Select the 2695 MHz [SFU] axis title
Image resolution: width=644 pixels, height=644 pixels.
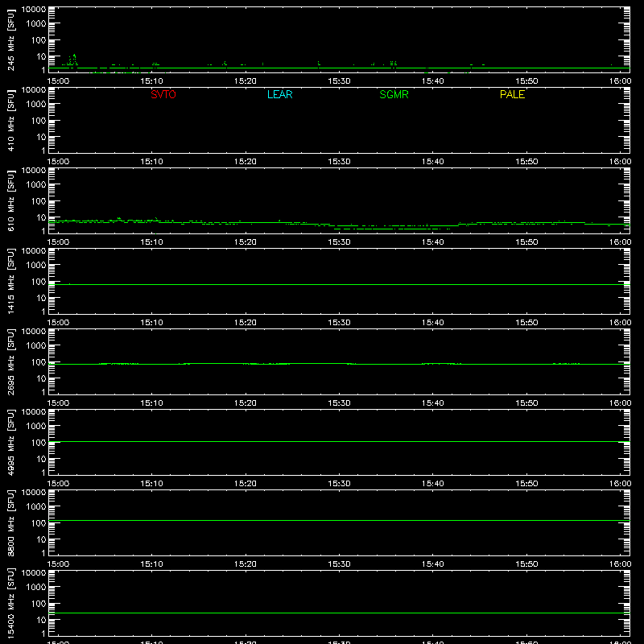coord(10,361)
